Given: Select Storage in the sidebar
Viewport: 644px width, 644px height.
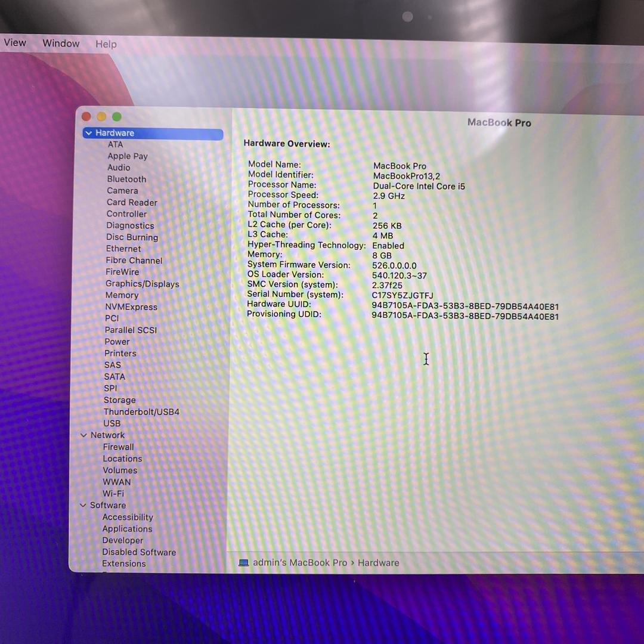Looking at the screenshot, I should (x=119, y=400).
